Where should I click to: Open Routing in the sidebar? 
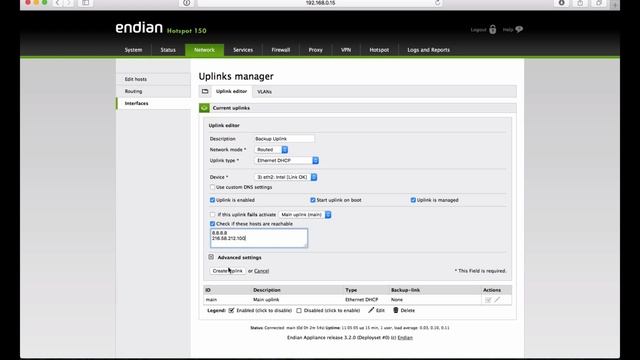tap(153, 91)
